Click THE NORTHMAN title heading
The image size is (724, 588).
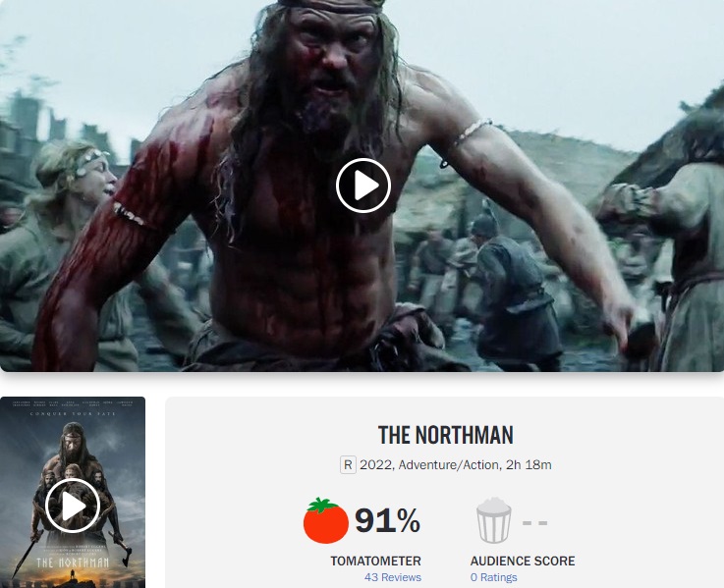[x=446, y=435]
